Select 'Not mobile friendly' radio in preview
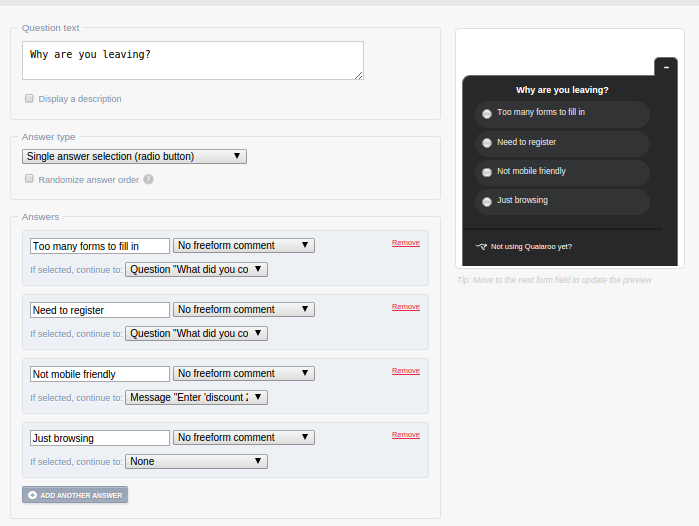 coord(487,172)
